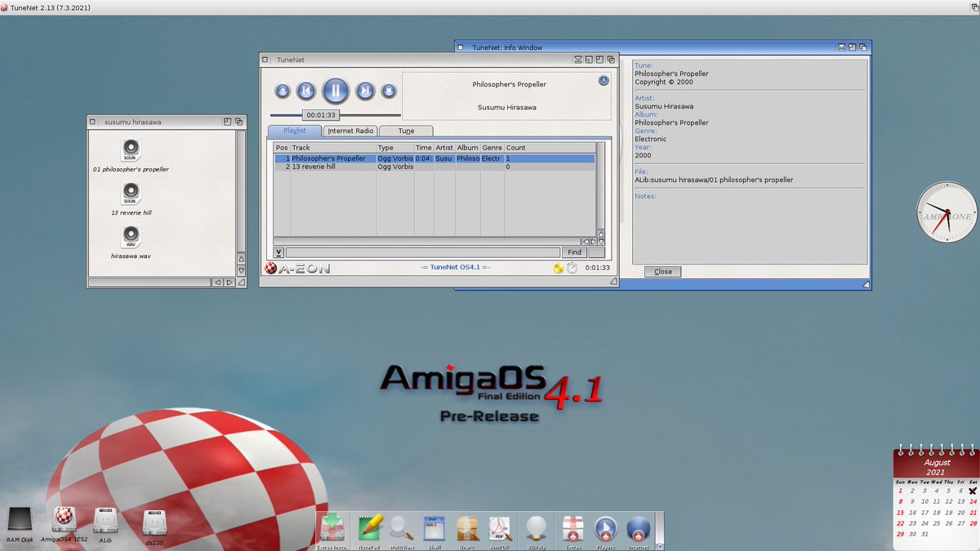Image resolution: width=980 pixels, height=551 pixels.
Task: Click the A-EON logo in TuneNet
Action: pos(297,268)
